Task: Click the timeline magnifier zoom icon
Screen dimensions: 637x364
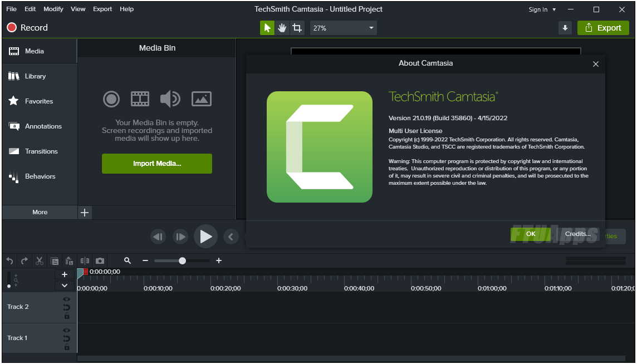Action: coord(128,261)
